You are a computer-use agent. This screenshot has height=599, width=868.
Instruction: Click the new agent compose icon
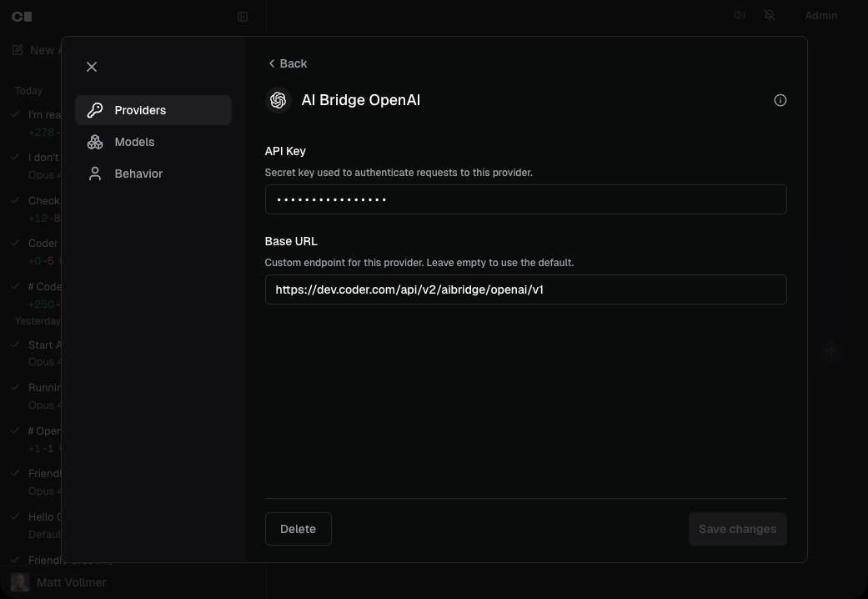point(18,50)
